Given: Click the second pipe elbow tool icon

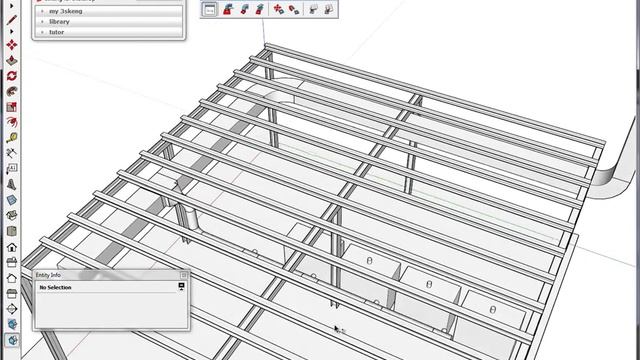Looking at the screenshot, I should tap(244, 9).
